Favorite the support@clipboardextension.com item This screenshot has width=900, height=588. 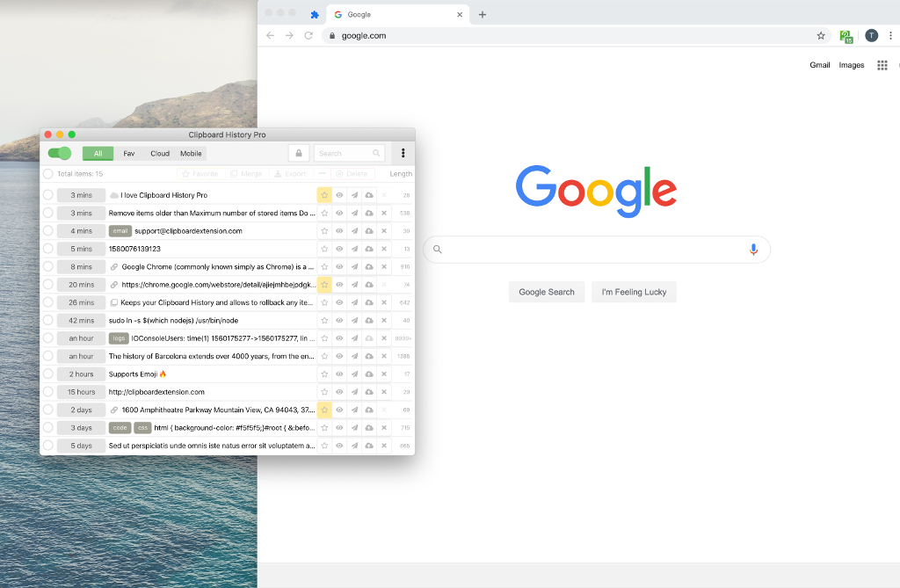pos(324,231)
